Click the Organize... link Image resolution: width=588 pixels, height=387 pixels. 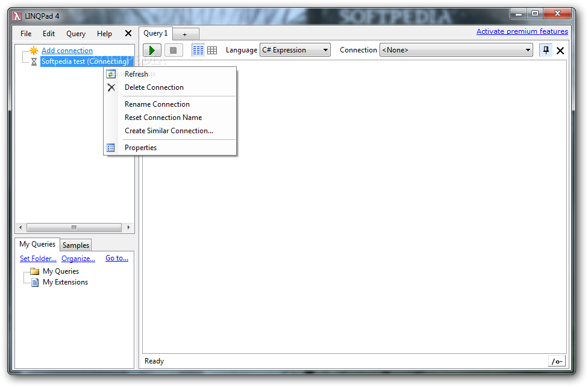(x=78, y=258)
